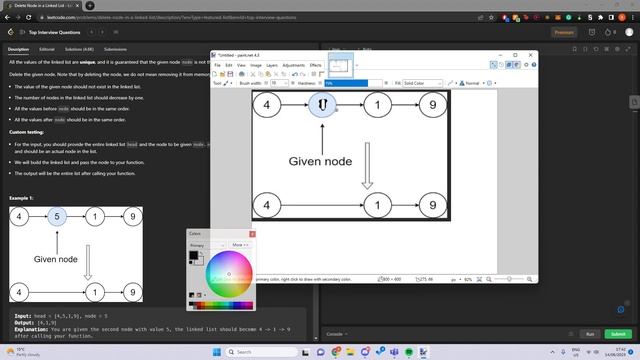Switch to the Submissions tab on LeetCode
Screen dimensions: 640x360
(x=115, y=49)
